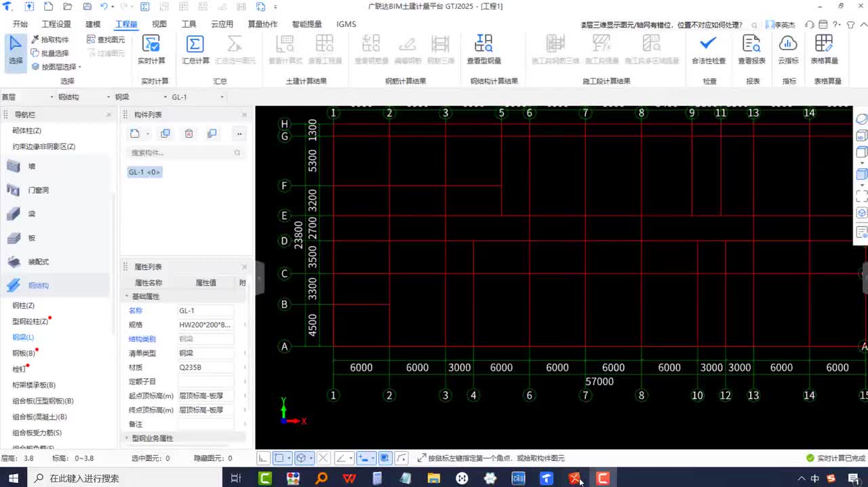Select GL-1 <0> in component list

pos(144,172)
